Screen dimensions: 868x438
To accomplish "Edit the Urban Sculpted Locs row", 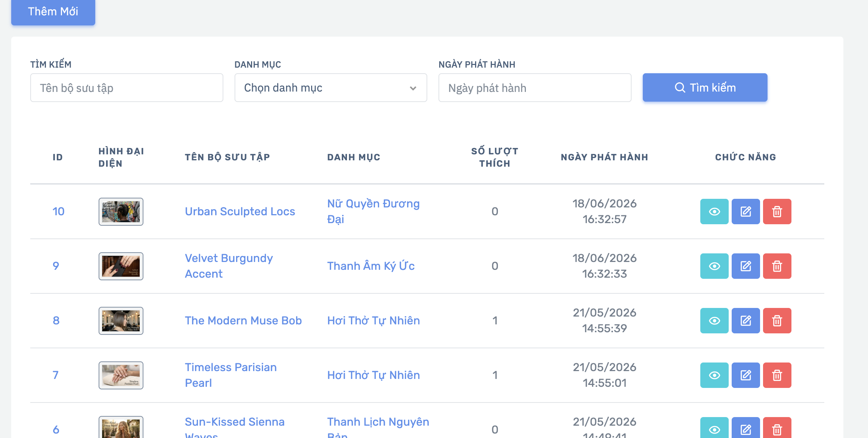I will (x=745, y=212).
